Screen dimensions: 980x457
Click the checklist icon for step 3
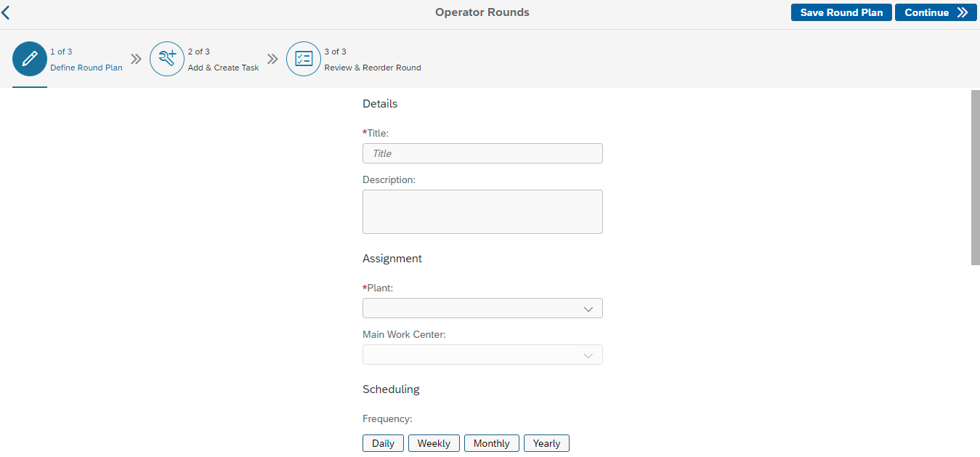(304, 59)
